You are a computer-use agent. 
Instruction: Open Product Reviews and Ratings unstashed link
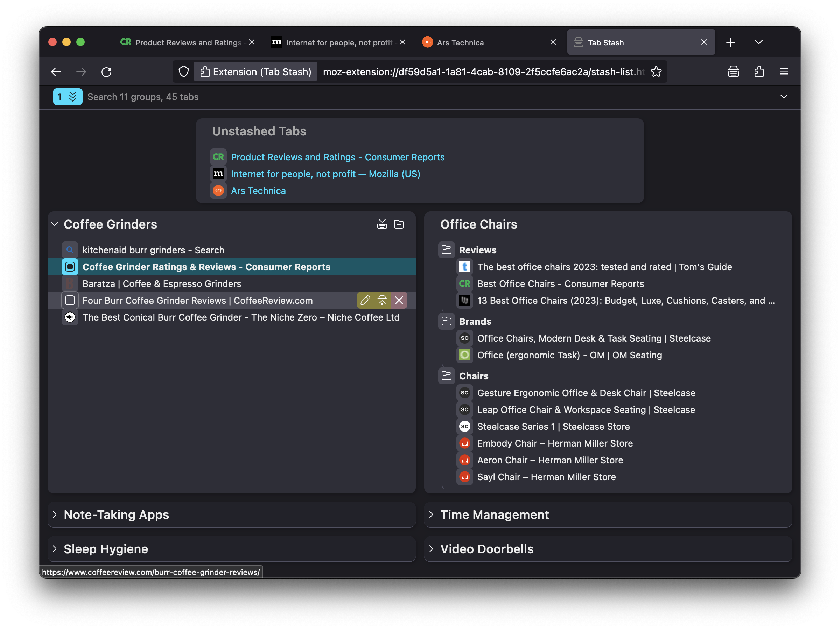tap(338, 157)
